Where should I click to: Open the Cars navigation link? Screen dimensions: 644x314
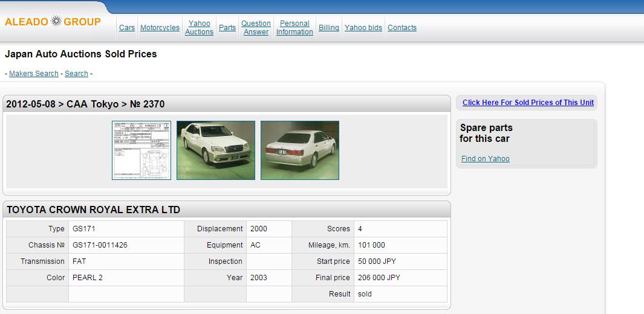point(127,28)
